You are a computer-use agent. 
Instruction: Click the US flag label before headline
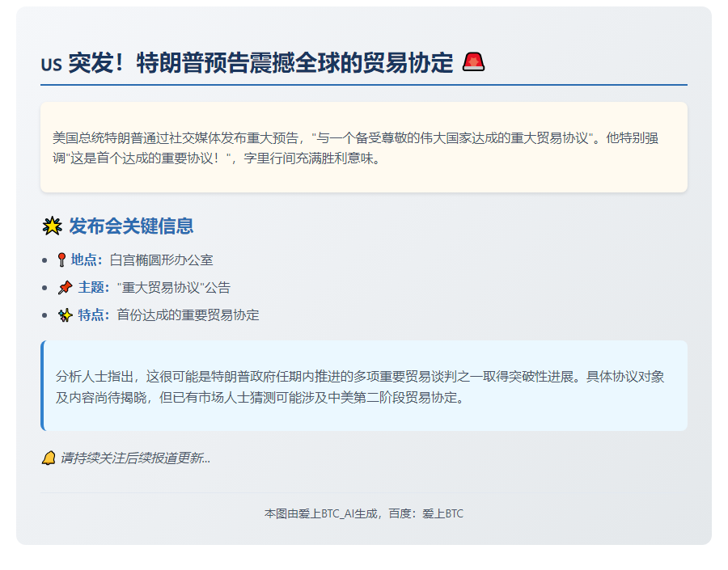pyautogui.click(x=51, y=65)
